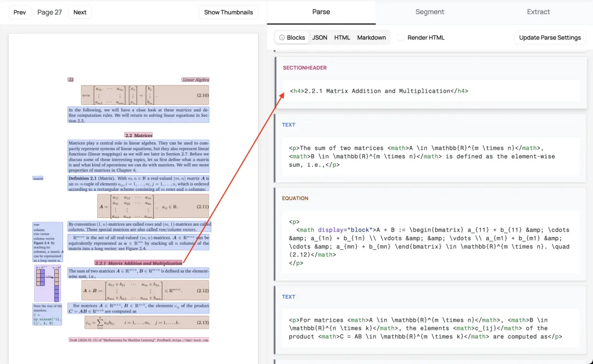
Task: Advance to the next page with Next
Action: (80, 12)
